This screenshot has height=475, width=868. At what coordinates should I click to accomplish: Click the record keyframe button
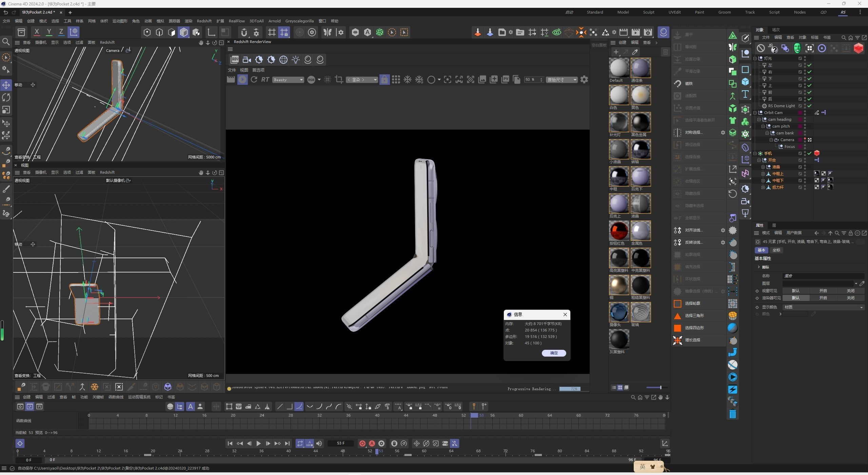pos(362,443)
